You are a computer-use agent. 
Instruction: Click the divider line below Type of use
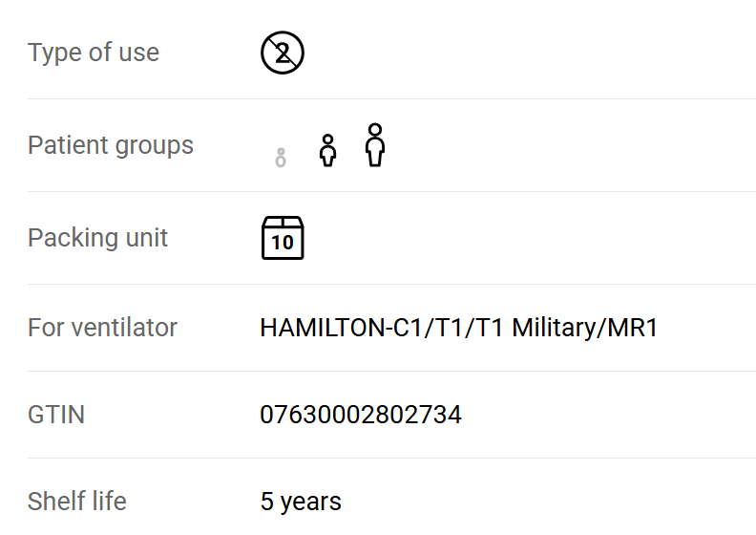391,98
